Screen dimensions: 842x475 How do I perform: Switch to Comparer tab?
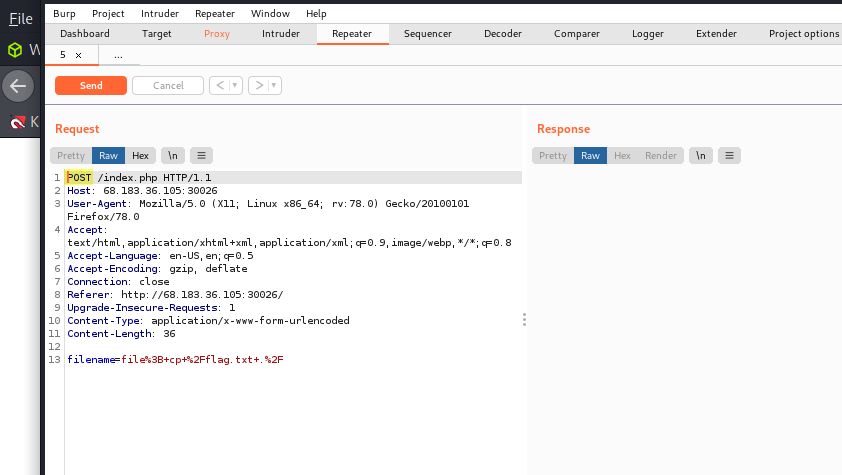pos(577,34)
